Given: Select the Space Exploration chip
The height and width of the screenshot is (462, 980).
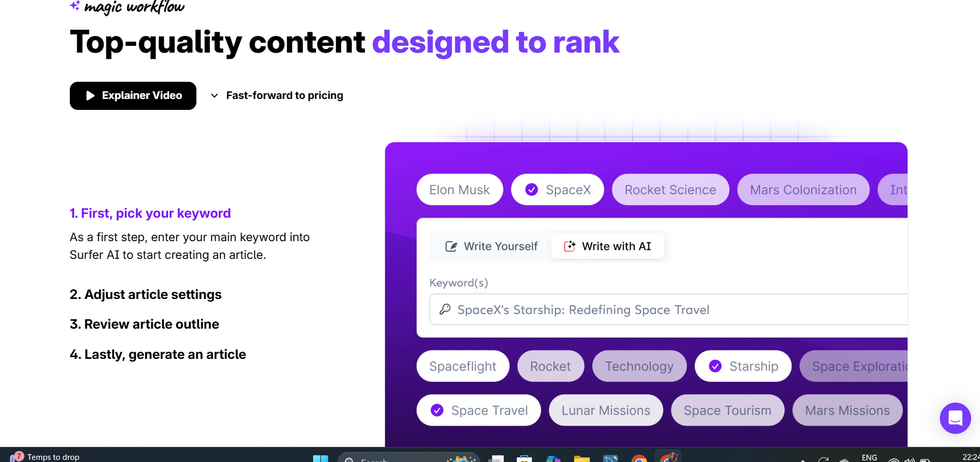Looking at the screenshot, I should pos(854,366).
